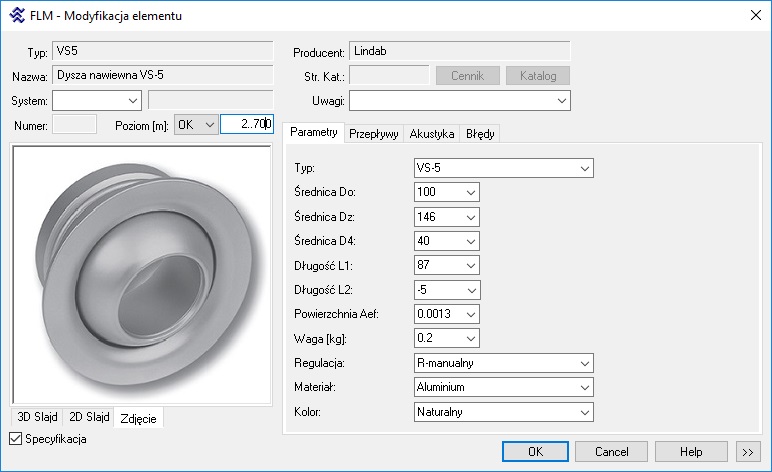
Task: Open the Kolor Naturalny dropdown
Action: pos(504,412)
